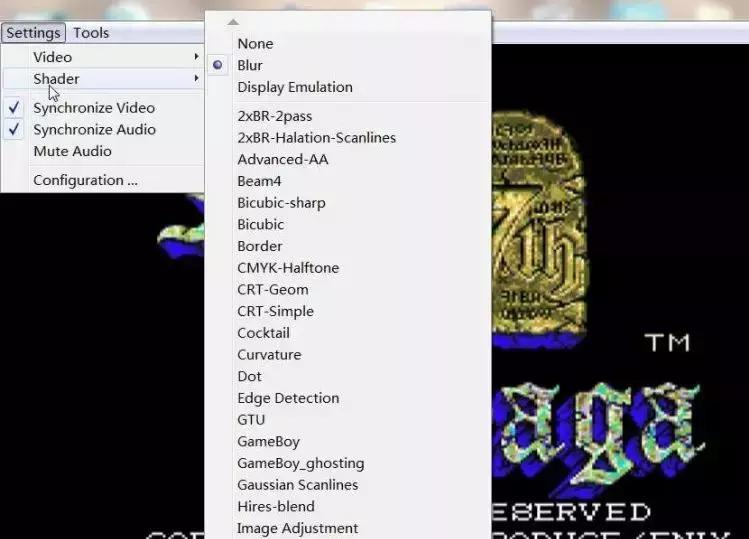The width and height of the screenshot is (749, 539).
Task: Open Configuration settings dialog
Action: click(85, 180)
